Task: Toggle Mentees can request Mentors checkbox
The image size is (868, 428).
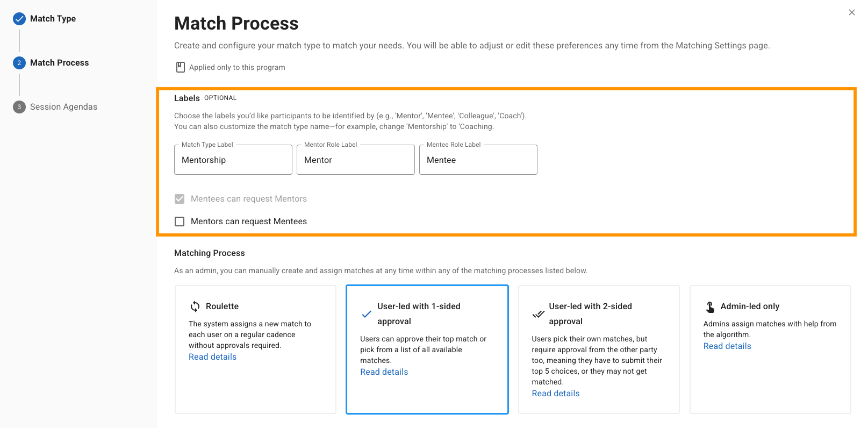Action: [x=180, y=199]
